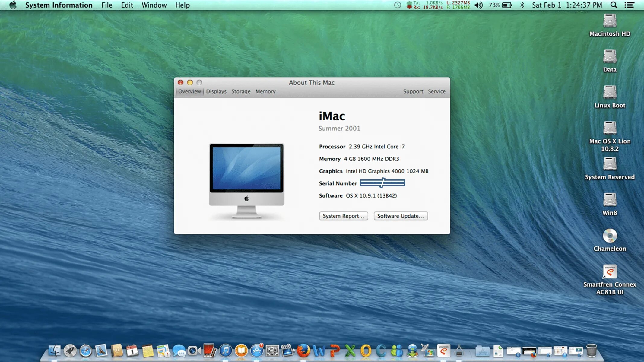Launch Firefox from the dock
644x362 pixels.
click(x=303, y=351)
